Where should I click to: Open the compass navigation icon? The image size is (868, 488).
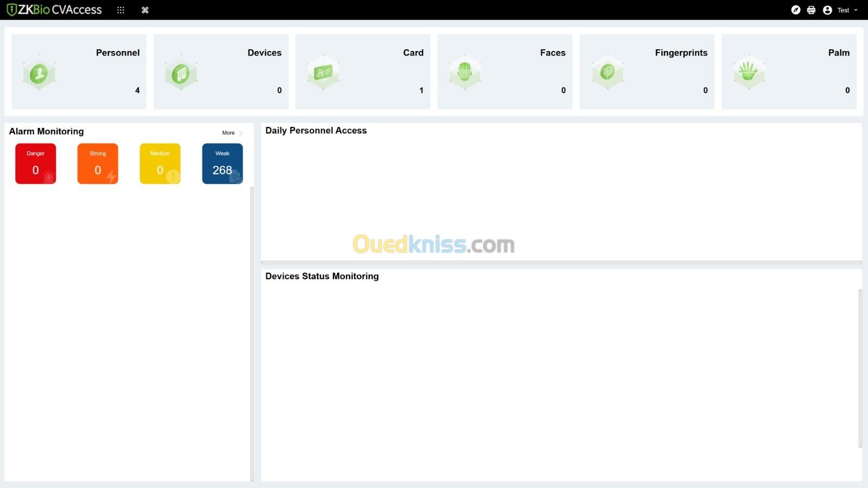coord(796,10)
